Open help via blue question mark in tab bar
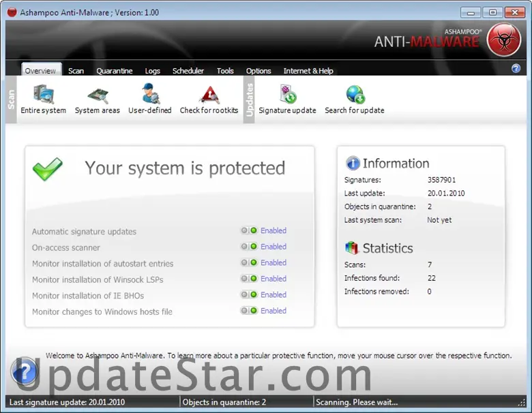This screenshot has width=532, height=413. 516,69
